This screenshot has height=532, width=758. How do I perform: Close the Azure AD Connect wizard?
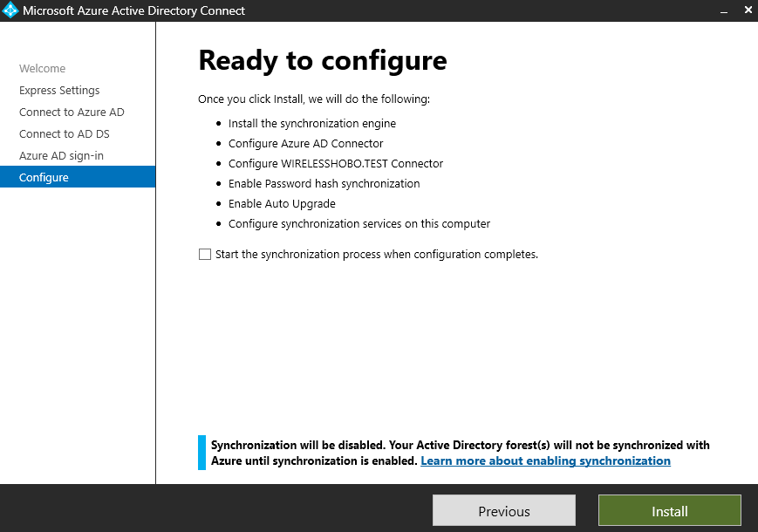747,11
